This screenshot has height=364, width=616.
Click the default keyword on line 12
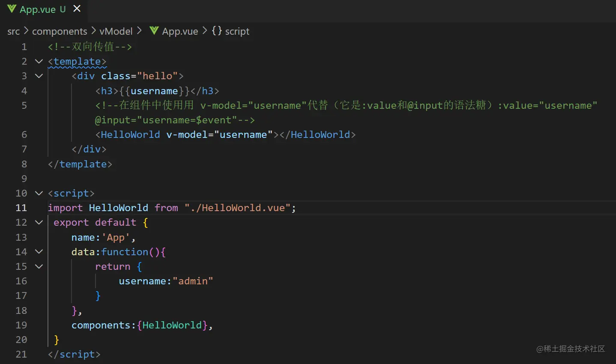pos(116,222)
